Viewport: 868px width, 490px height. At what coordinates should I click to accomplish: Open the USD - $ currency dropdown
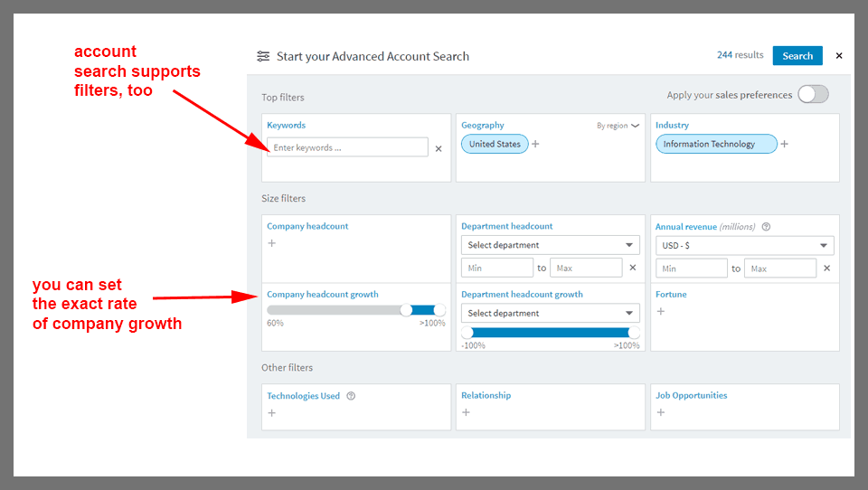coord(744,245)
